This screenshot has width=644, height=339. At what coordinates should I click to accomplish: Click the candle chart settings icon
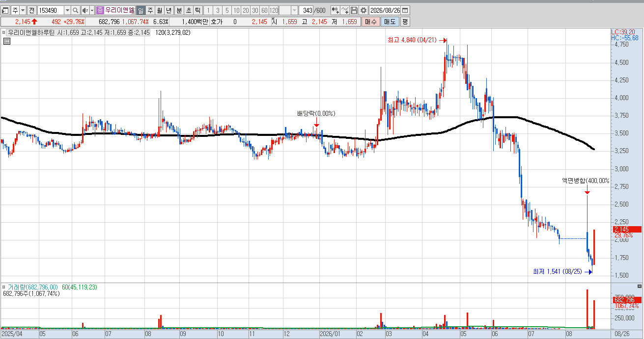point(335,10)
